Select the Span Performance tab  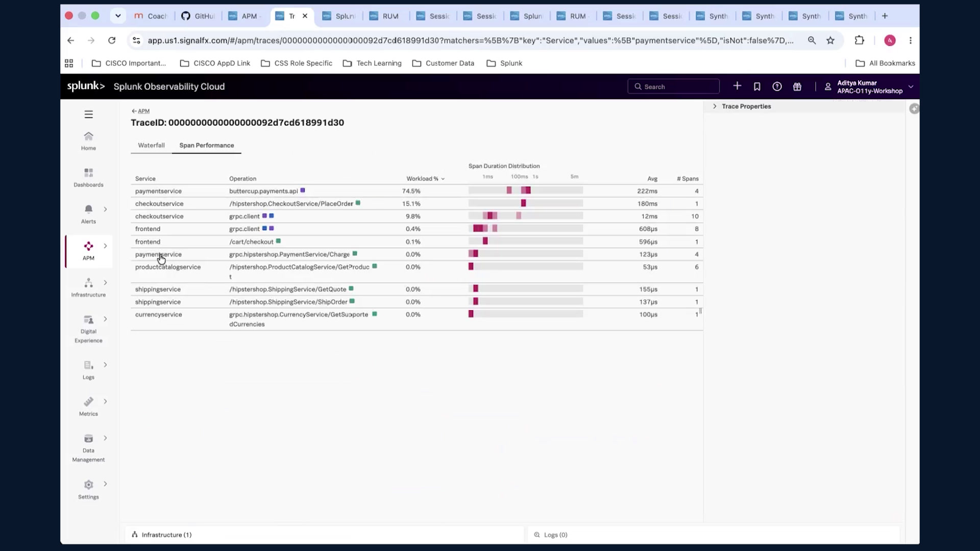coord(206,145)
